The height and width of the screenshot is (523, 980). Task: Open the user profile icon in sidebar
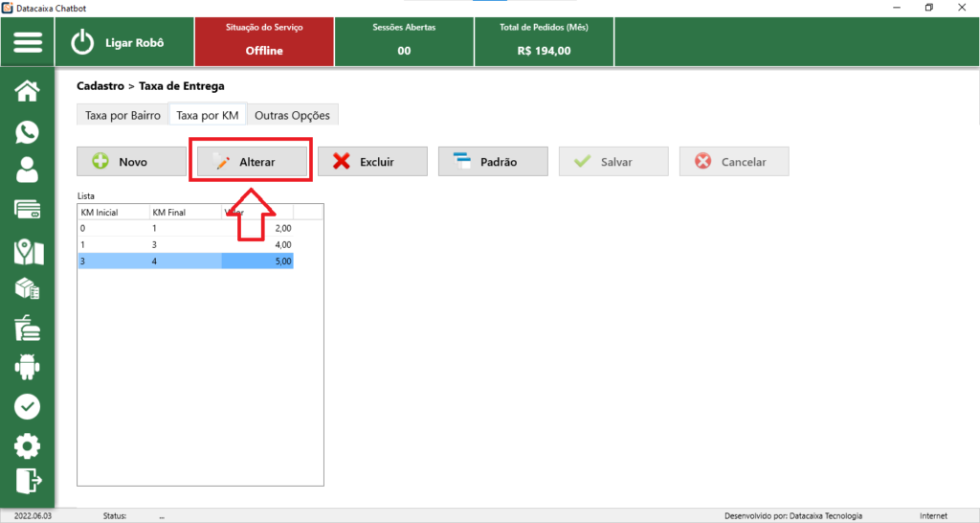tap(28, 171)
